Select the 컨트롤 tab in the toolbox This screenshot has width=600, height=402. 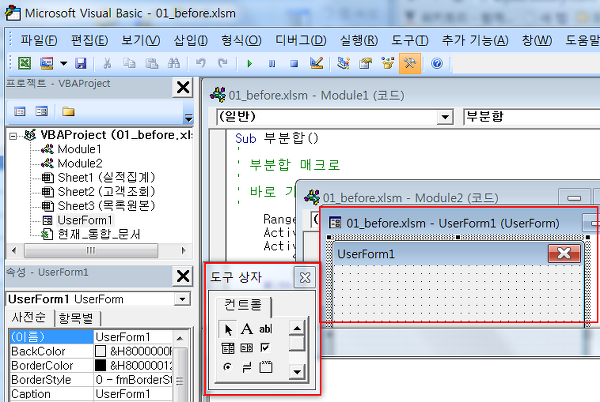coord(243,305)
